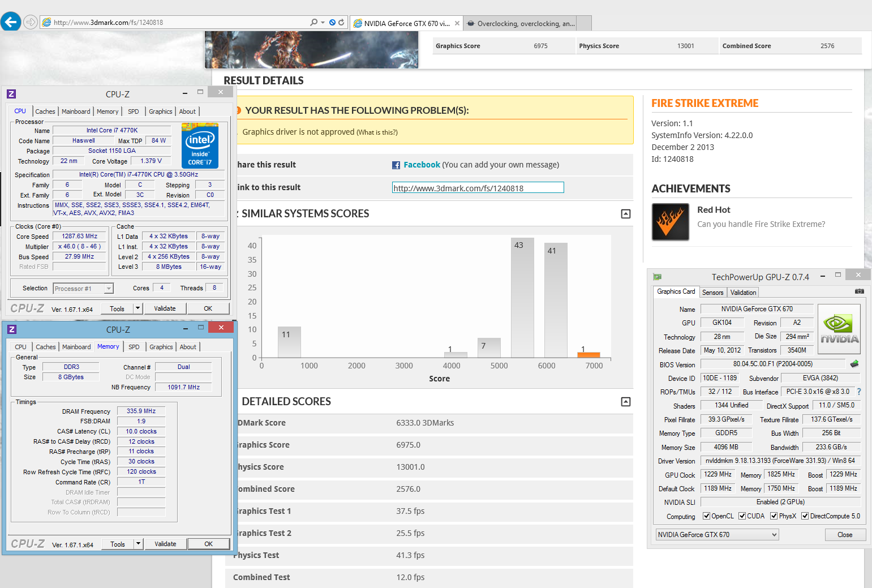Screen dimensions: 872x588
Task: Click the Facebook share icon
Action: tap(396, 165)
